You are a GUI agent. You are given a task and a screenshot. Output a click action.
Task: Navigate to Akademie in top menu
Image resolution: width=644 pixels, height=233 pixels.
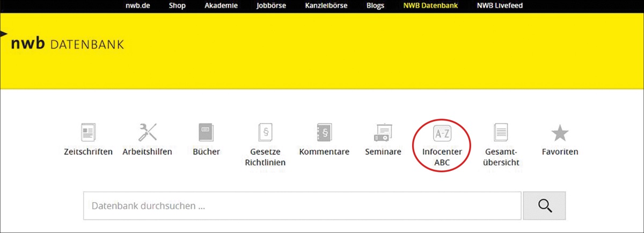221,6
